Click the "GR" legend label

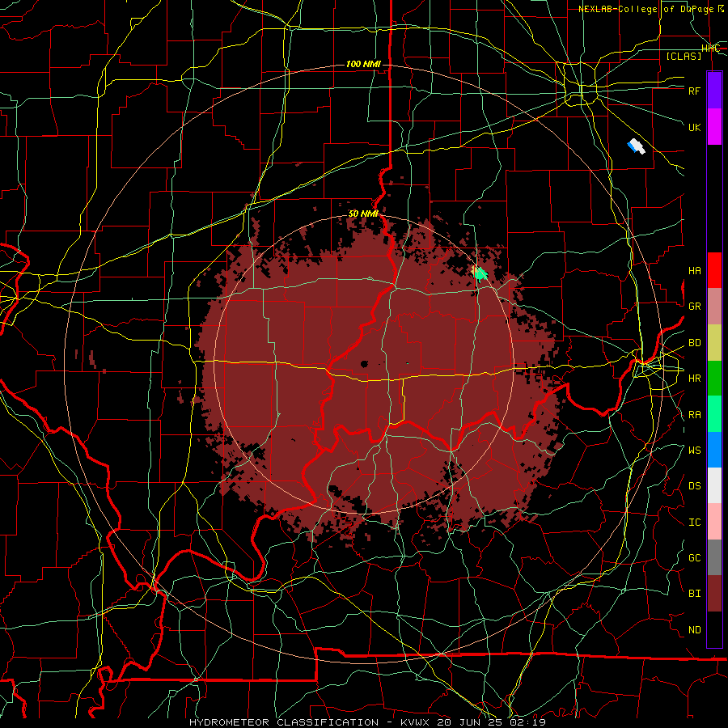pyautogui.click(x=694, y=307)
